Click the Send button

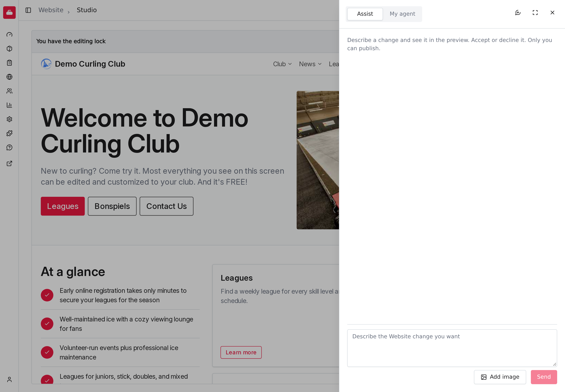point(544,377)
